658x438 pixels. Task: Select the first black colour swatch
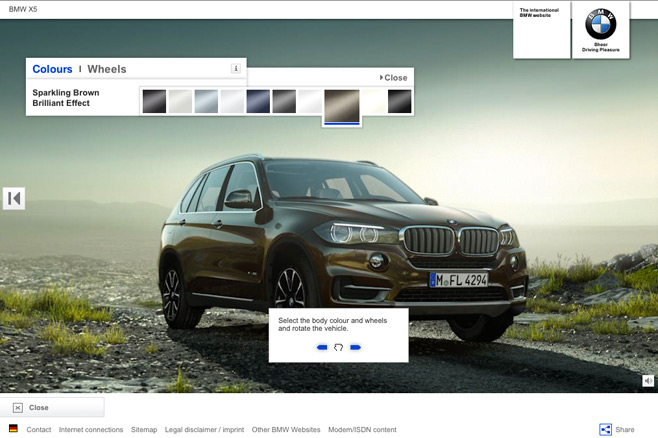[x=154, y=101]
